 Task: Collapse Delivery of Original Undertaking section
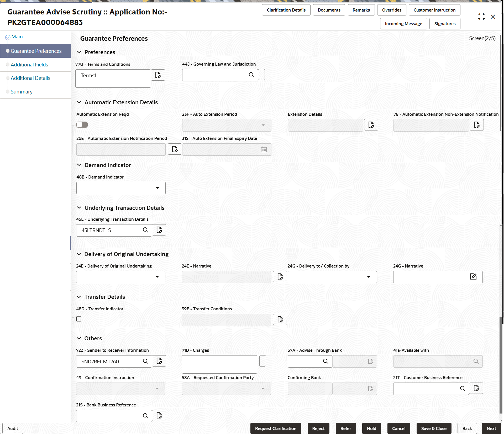pos(79,254)
